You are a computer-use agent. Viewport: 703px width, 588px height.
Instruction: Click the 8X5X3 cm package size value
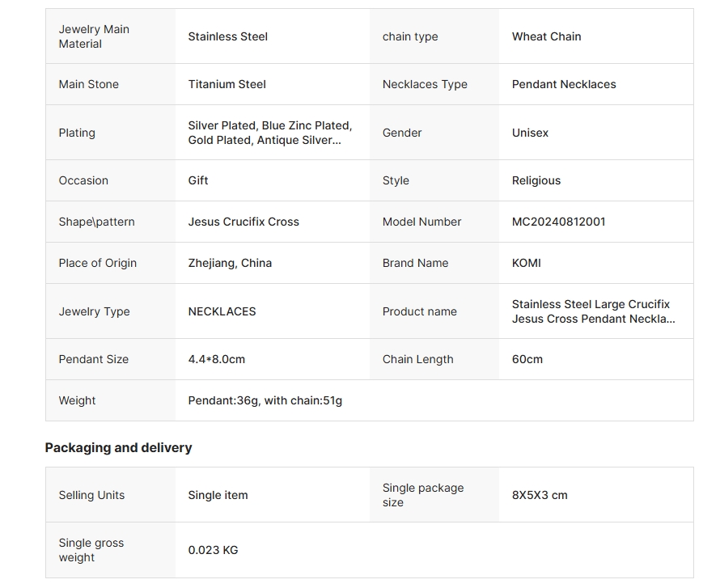(540, 495)
